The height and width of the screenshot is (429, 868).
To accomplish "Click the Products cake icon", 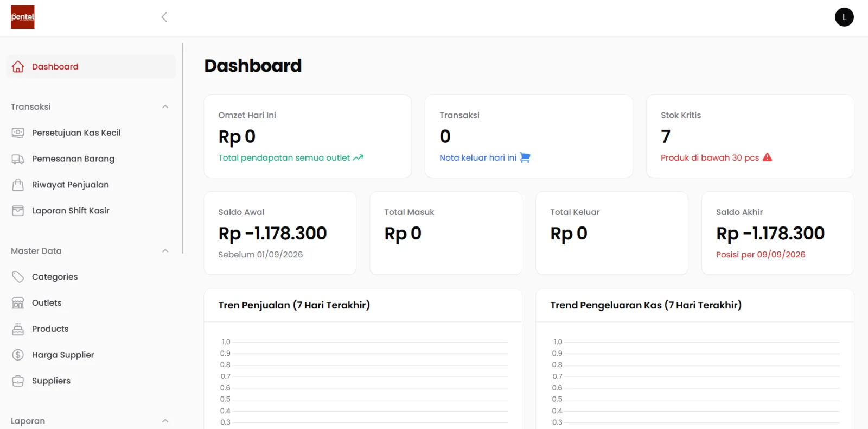I will tap(18, 329).
